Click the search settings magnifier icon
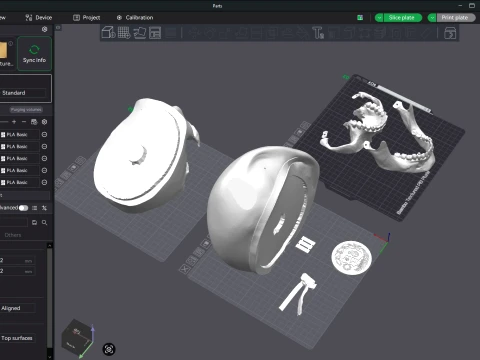 click(x=44, y=222)
